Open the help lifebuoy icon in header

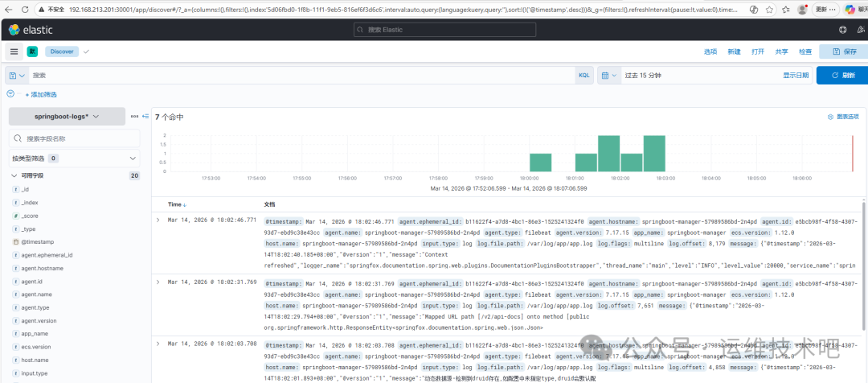tap(843, 30)
